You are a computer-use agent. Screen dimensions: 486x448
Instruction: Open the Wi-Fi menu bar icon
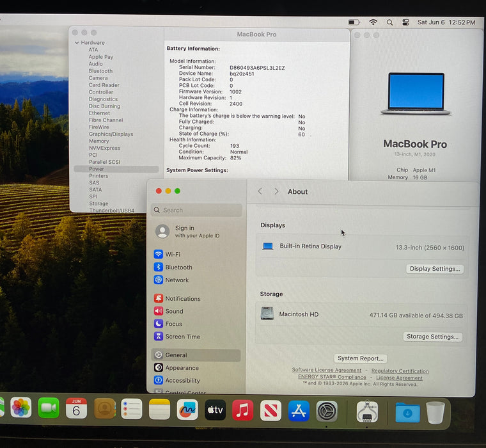pyautogui.click(x=373, y=22)
